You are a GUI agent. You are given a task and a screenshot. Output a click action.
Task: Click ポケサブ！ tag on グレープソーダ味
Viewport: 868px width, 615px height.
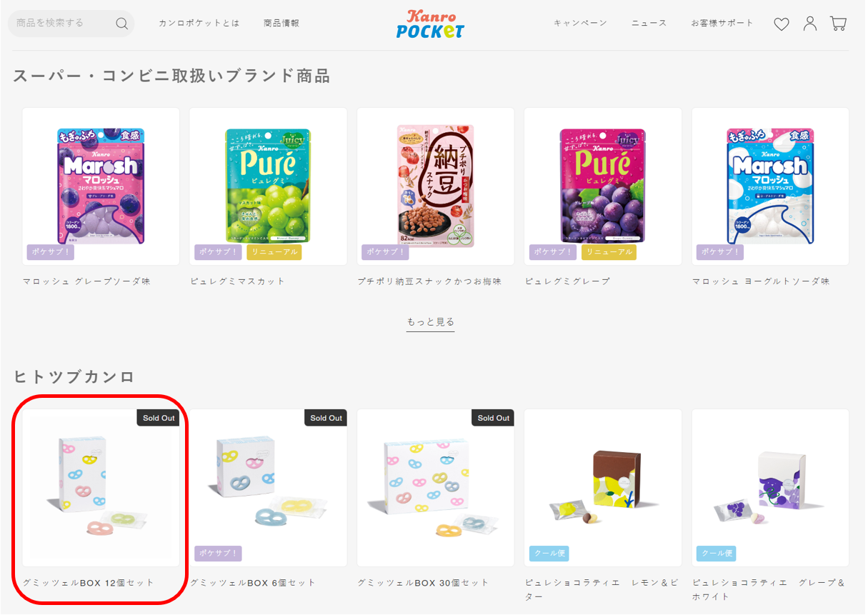click(x=51, y=252)
